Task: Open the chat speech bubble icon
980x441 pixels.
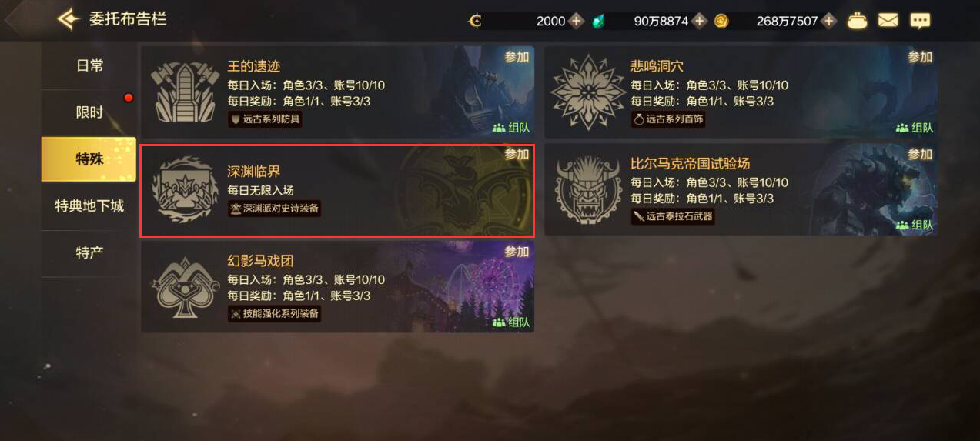Action: 920,21
